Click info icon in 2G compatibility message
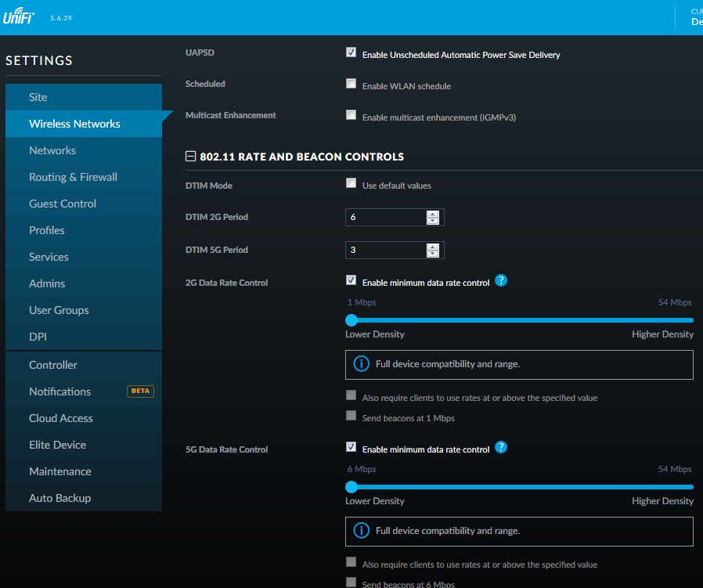703x588 pixels. pyautogui.click(x=361, y=364)
